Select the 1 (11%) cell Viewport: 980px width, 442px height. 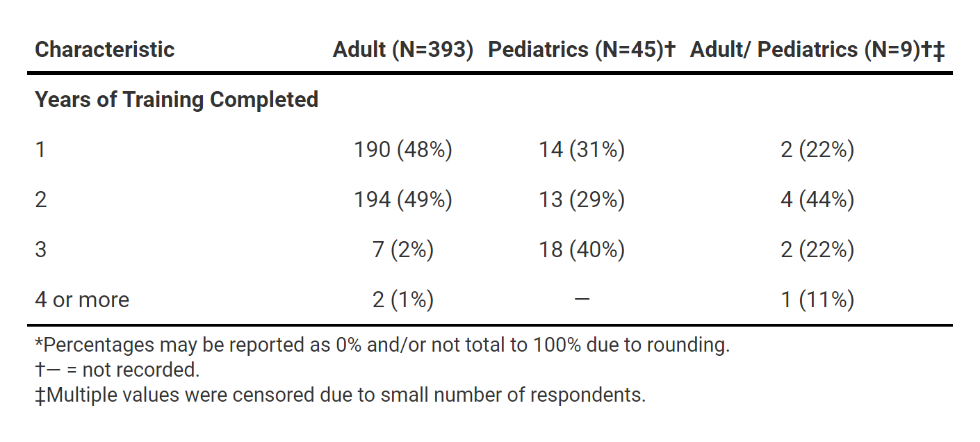(817, 300)
